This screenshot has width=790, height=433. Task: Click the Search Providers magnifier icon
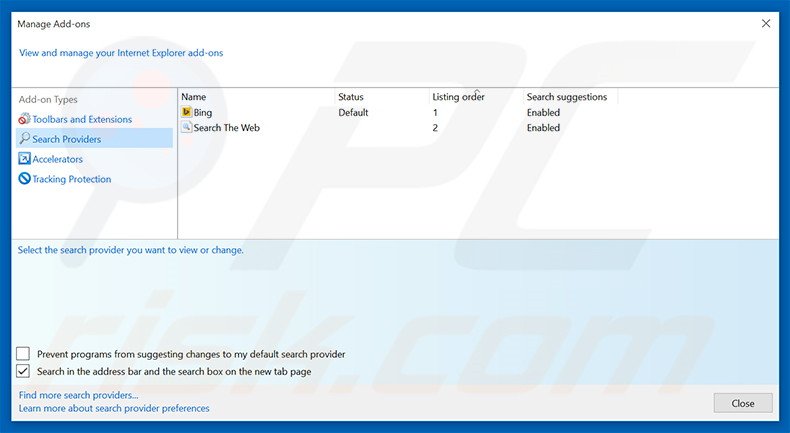[24, 139]
